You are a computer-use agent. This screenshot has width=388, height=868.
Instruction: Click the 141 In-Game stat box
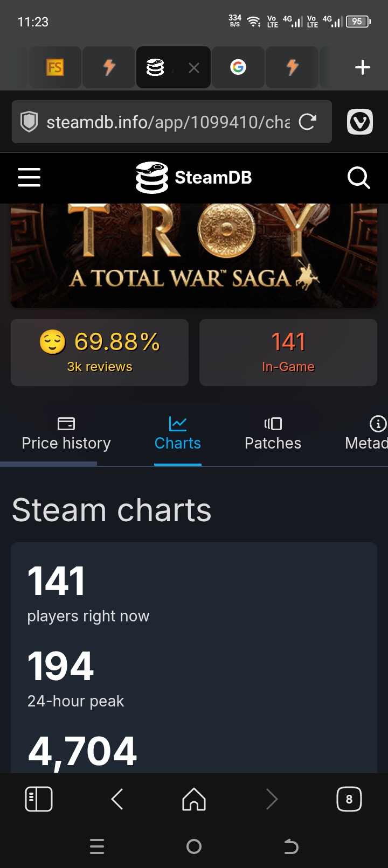click(x=288, y=352)
